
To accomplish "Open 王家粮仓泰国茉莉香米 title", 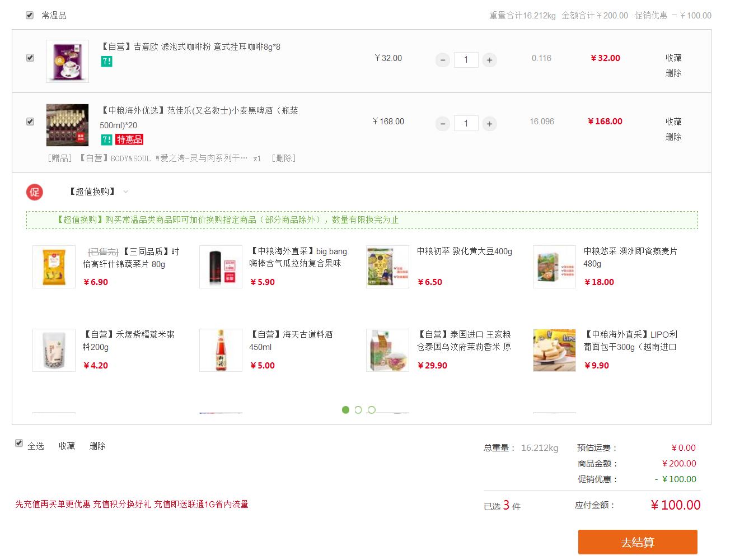I will (x=464, y=340).
